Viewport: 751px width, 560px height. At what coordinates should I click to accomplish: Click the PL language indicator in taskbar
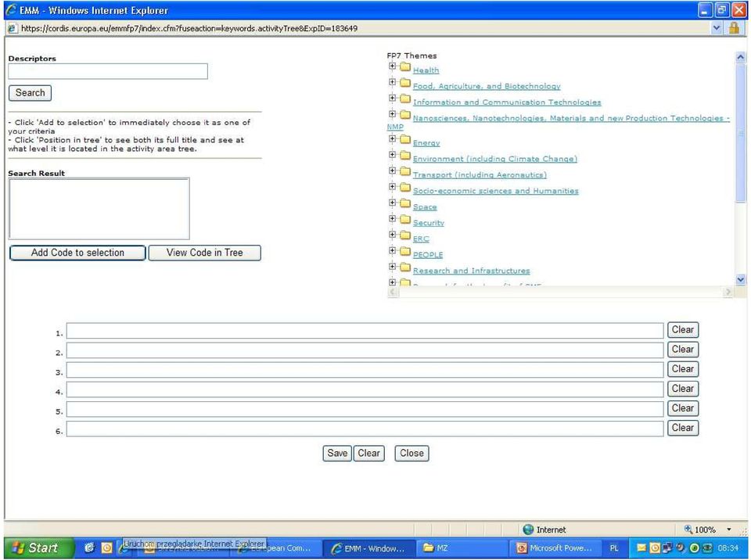pos(614,548)
